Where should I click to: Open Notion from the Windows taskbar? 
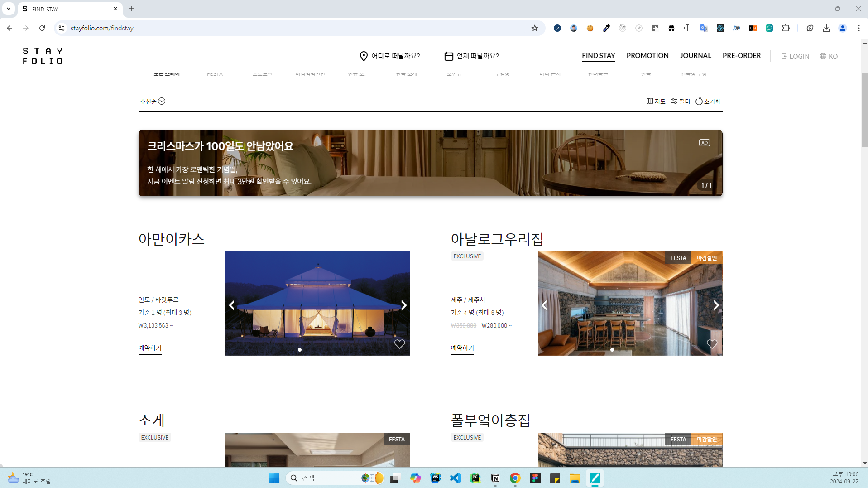[495, 478]
